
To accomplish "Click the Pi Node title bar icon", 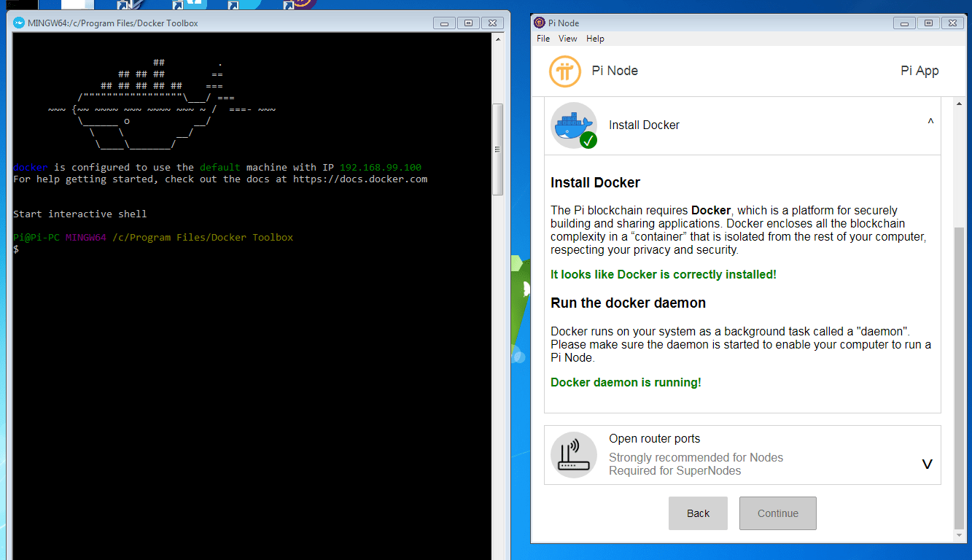I will [540, 23].
